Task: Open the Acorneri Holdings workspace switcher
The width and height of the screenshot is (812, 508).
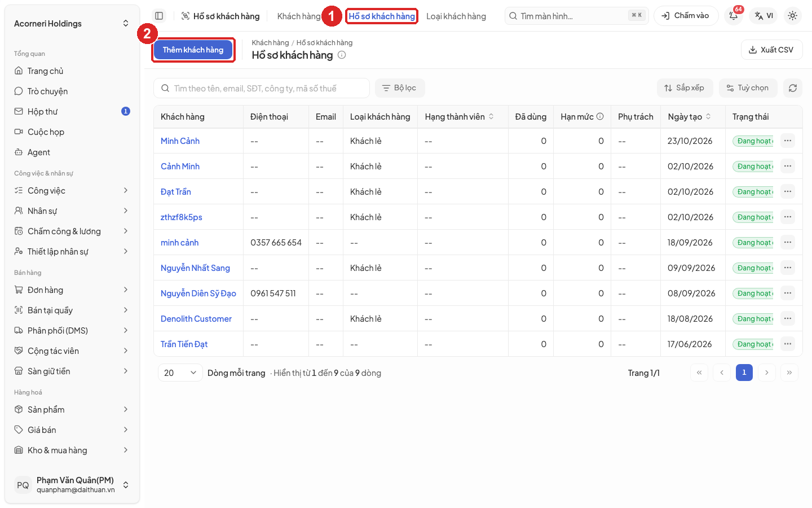Action: pyautogui.click(x=72, y=24)
